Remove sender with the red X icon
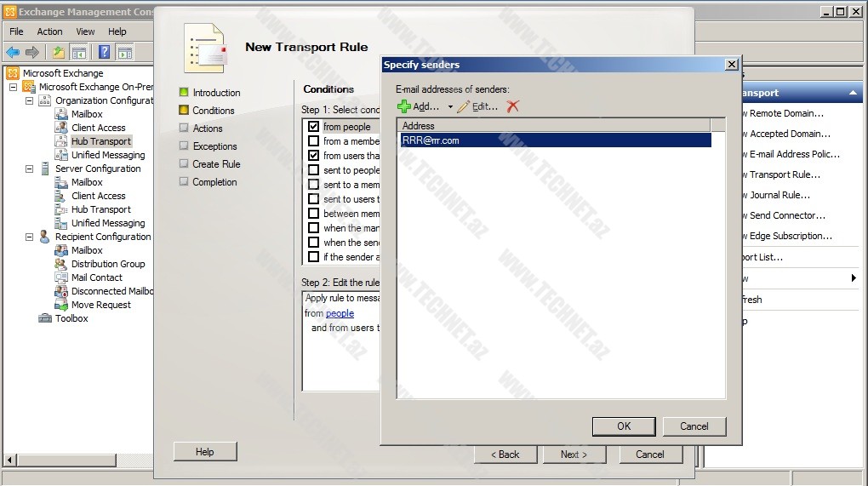This screenshot has height=486, width=868. click(x=512, y=106)
